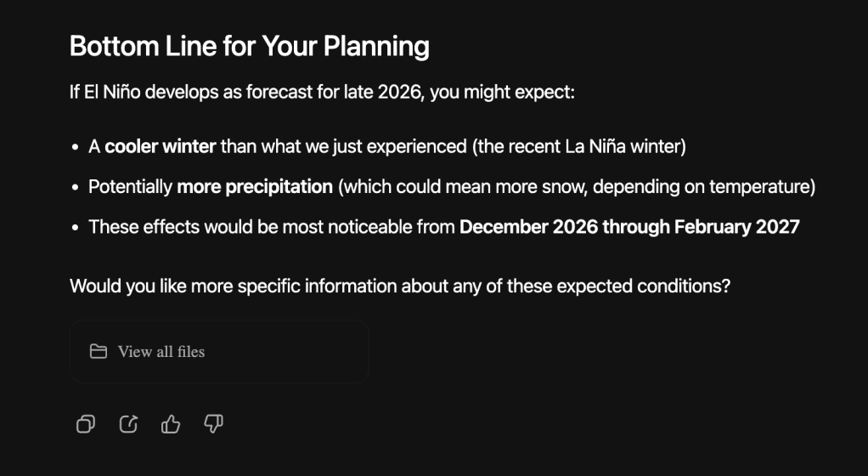Image resolution: width=868 pixels, height=476 pixels.
Task: Click the "Bottom Line for Your Planning" heading
Action: [249, 46]
